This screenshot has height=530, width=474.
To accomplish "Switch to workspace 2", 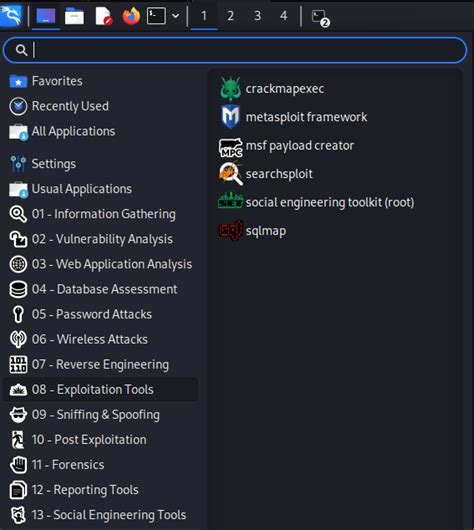I will (x=231, y=16).
